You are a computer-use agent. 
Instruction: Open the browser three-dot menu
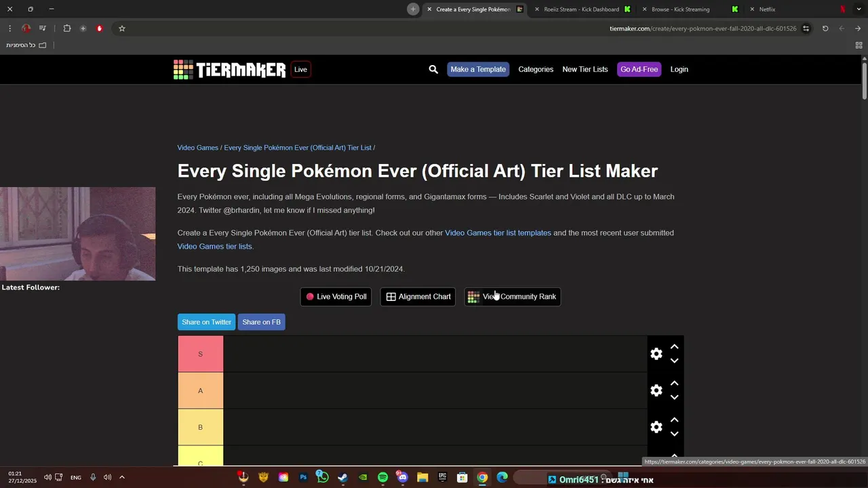[x=9, y=28]
